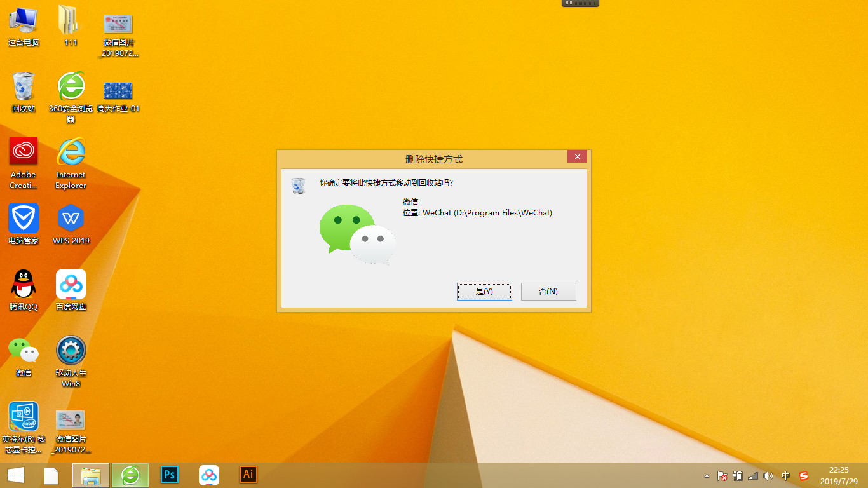
Task: Click the blank white document taskbar icon
Action: tap(51, 475)
